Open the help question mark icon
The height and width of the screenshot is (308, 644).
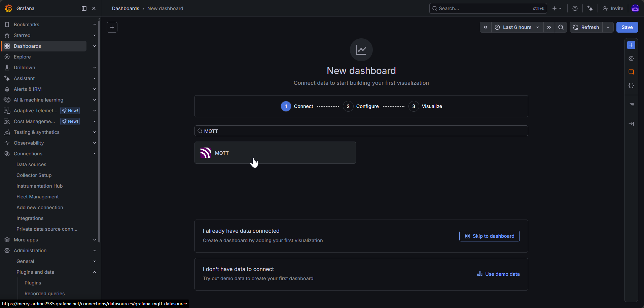coord(575,8)
